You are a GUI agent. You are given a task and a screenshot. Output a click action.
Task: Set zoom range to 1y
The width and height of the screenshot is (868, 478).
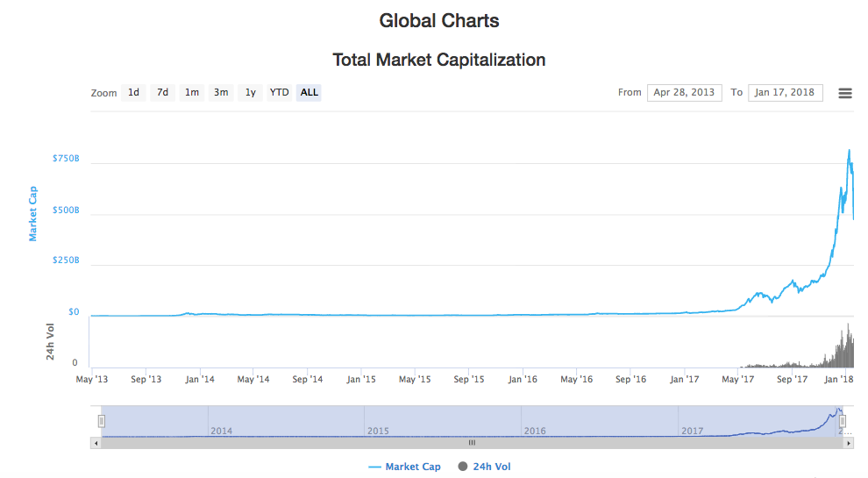click(x=251, y=92)
